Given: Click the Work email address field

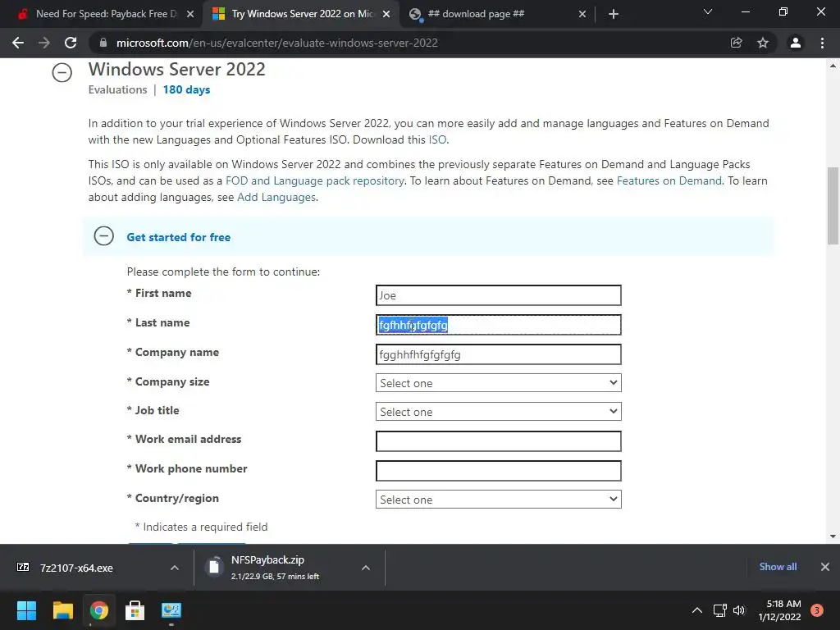Looking at the screenshot, I should pos(498,441).
